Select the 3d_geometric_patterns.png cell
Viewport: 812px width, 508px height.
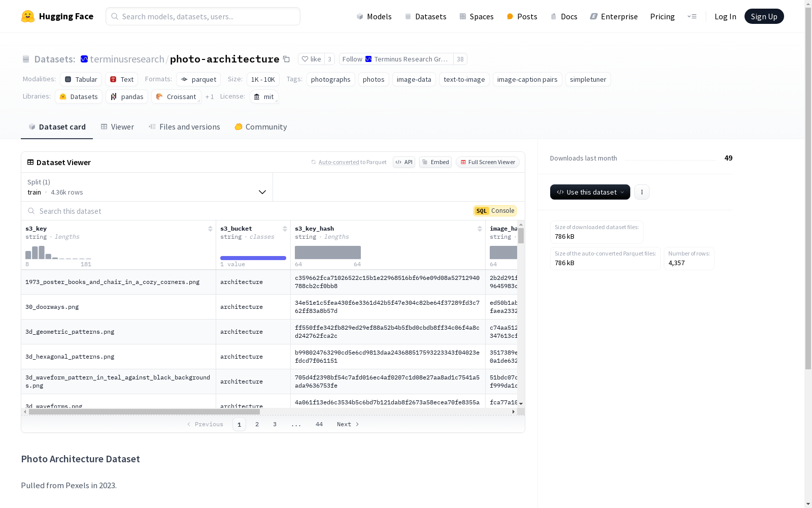click(119, 332)
